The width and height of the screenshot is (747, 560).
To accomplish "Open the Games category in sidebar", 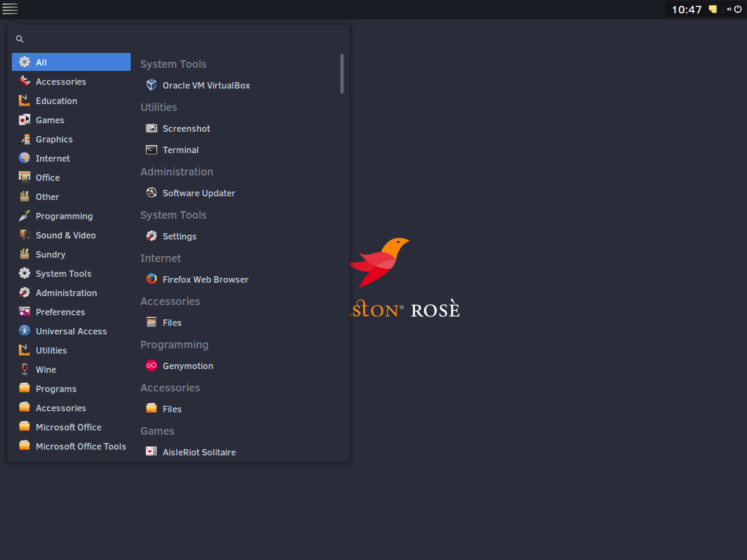I will [71, 120].
